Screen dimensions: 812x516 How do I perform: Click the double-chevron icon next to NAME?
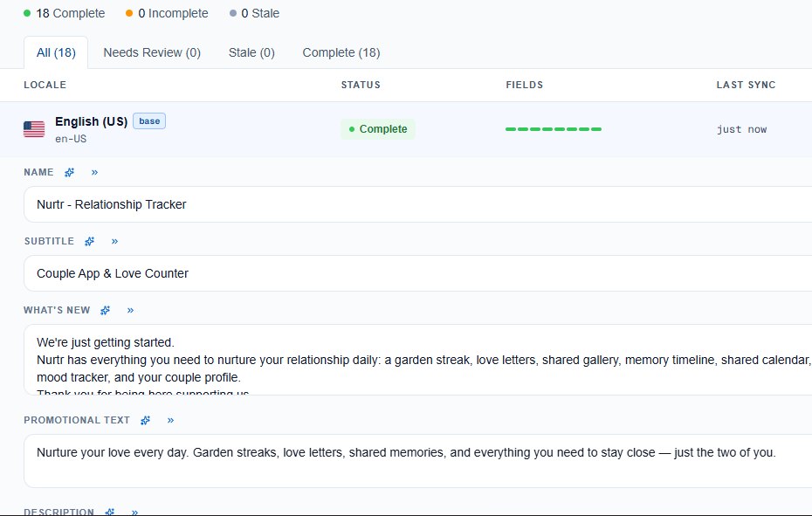[95, 173]
